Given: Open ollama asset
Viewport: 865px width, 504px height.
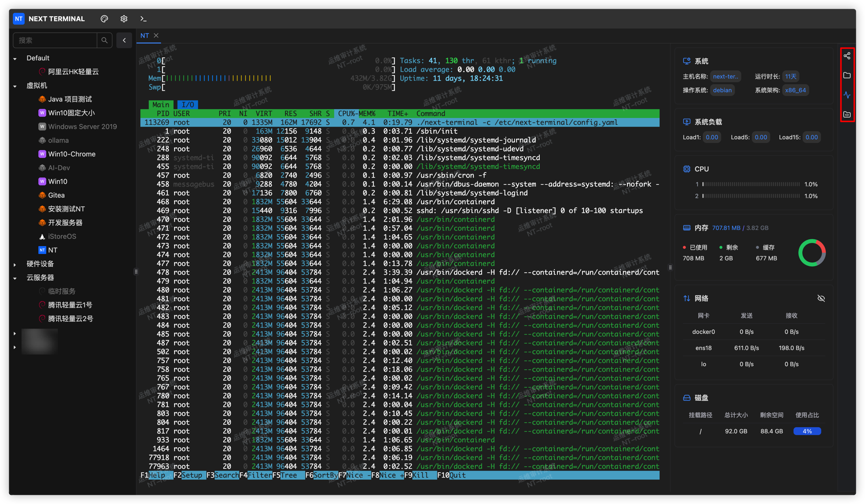Looking at the screenshot, I should coord(58,140).
